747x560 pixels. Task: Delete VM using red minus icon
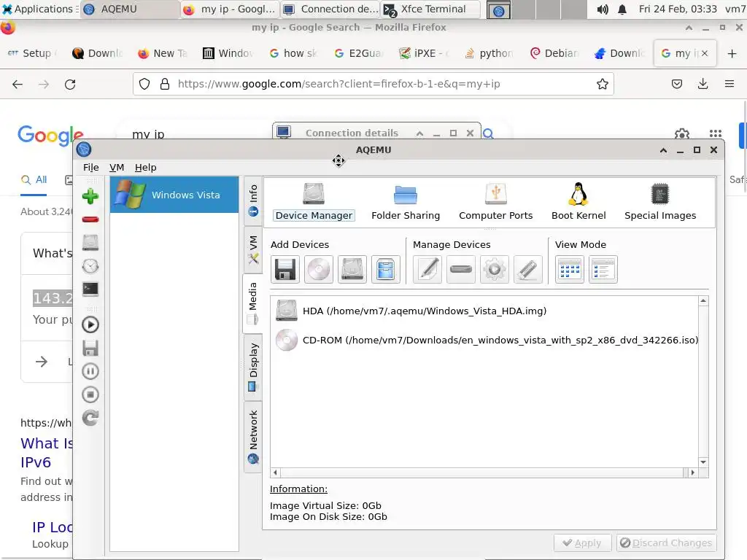(x=90, y=219)
